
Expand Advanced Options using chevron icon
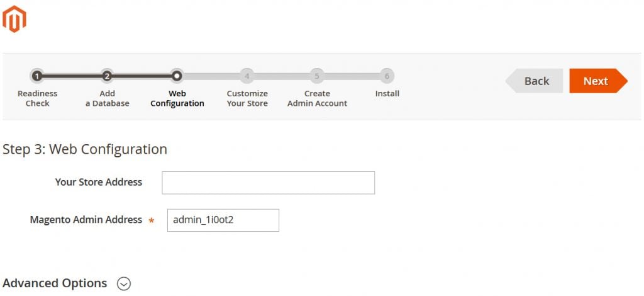coord(125,284)
